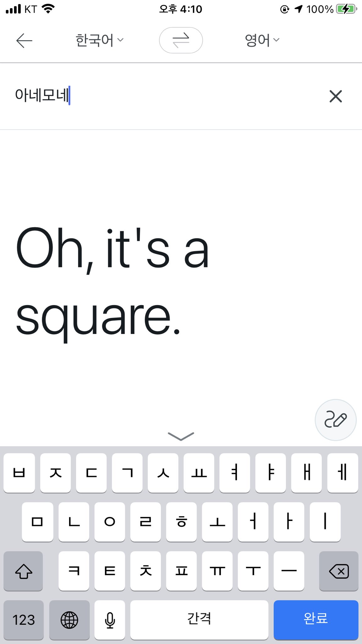362x644 pixels.
Task: Open the 한국어 source language dropdown
Action: 100,40
